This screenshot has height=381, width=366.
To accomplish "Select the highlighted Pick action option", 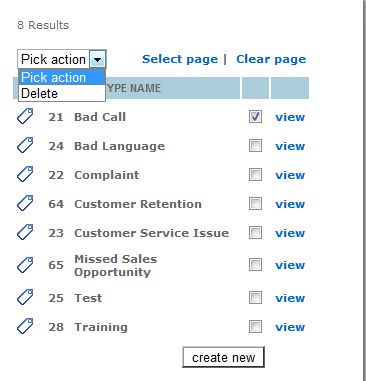I will pyautogui.click(x=62, y=77).
